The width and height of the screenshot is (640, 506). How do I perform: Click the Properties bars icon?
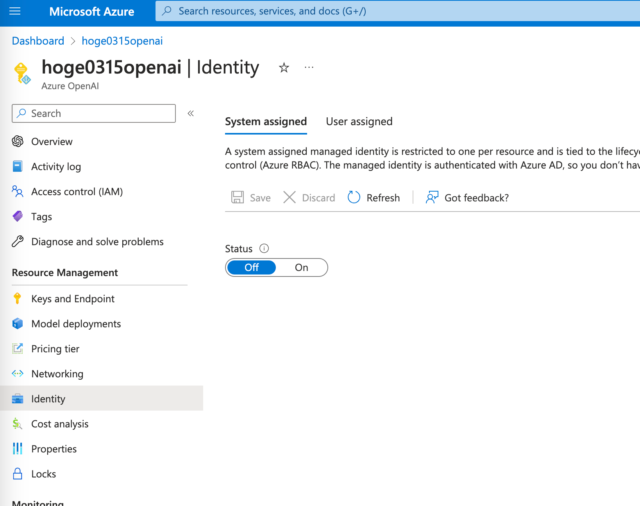coord(18,448)
